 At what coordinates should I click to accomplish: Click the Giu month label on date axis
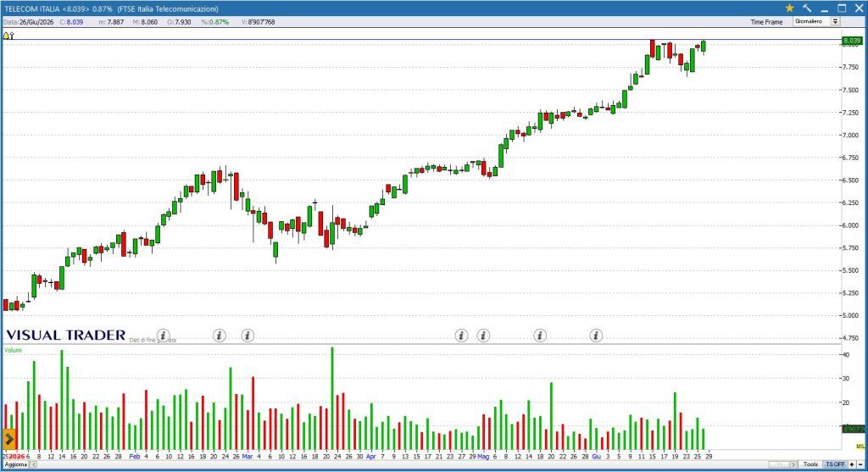pos(596,457)
